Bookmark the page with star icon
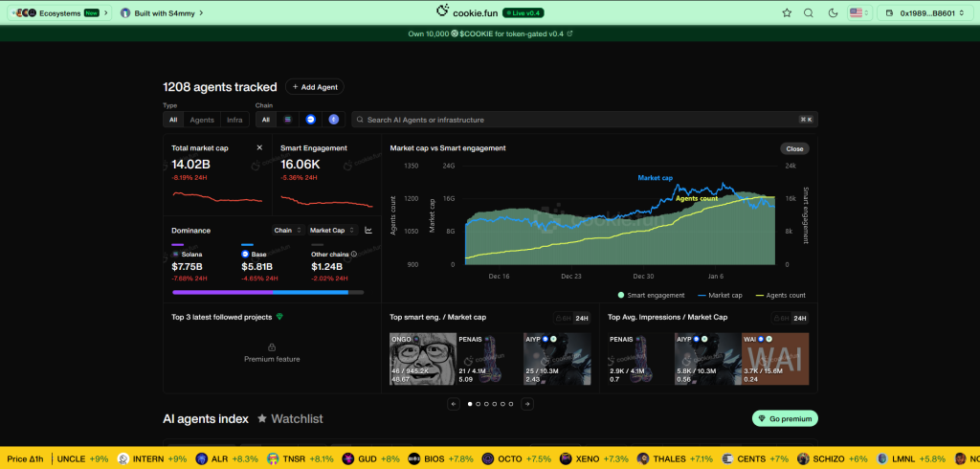Image resolution: width=980 pixels, height=469 pixels. [x=787, y=12]
